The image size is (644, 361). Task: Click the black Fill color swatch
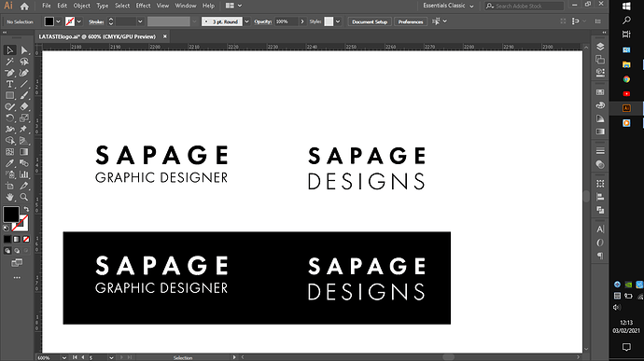tap(11, 215)
